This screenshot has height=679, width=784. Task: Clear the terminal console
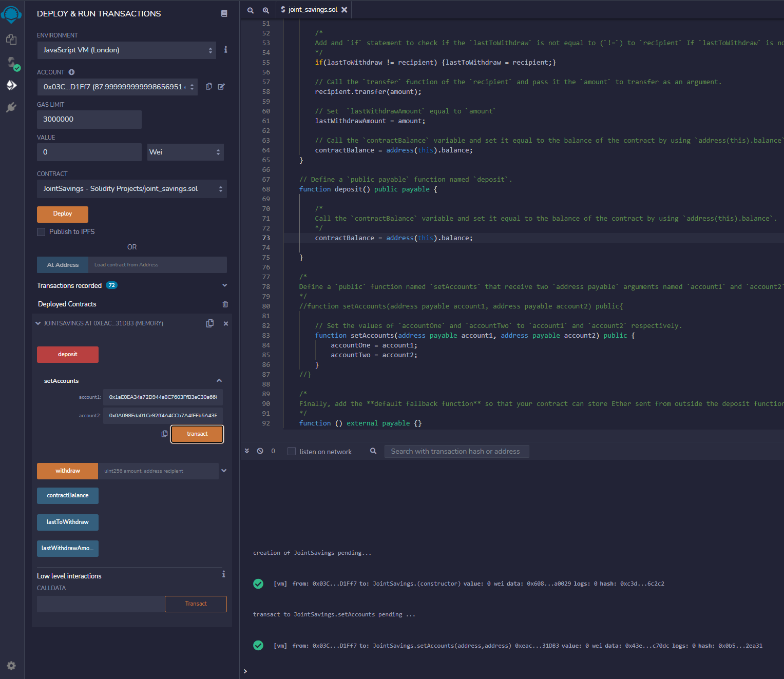[x=260, y=451]
